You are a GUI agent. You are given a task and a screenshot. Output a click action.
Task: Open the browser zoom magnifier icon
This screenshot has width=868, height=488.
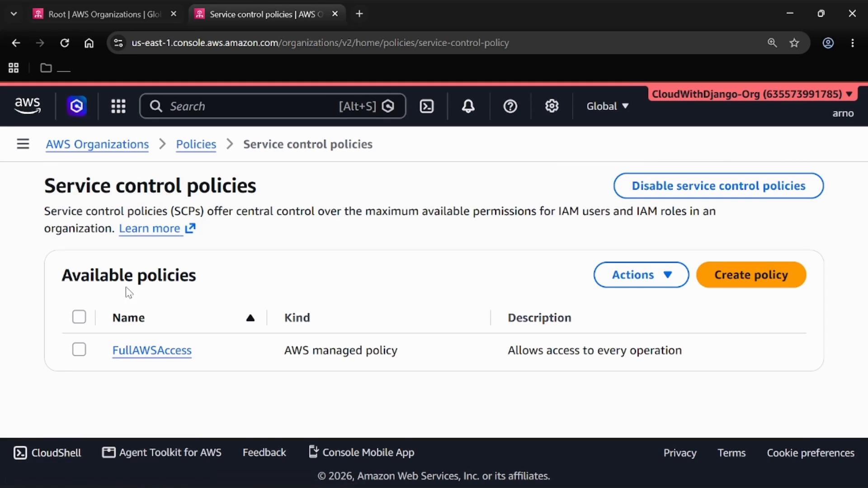pos(772,43)
